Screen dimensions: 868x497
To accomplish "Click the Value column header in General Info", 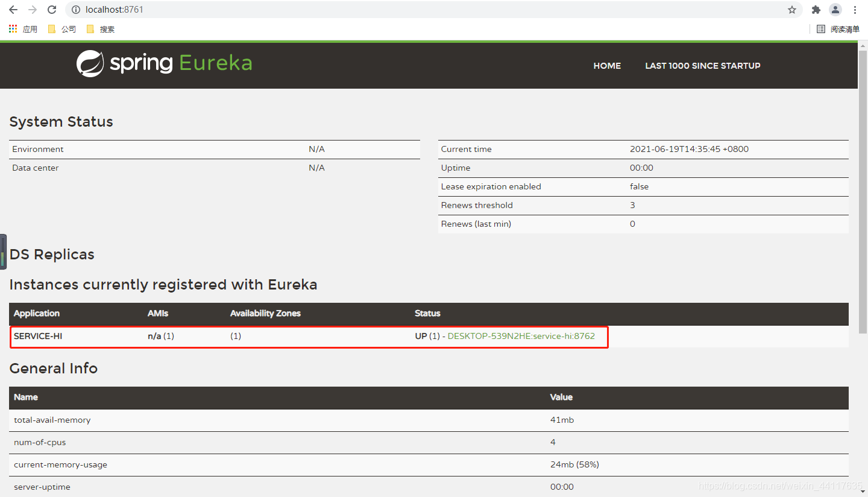I will click(x=561, y=397).
